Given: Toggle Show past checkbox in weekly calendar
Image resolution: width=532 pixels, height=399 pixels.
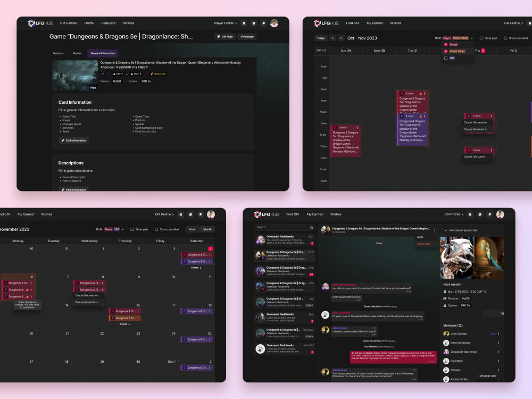Looking at the screenshot, I should coord(481,38).
